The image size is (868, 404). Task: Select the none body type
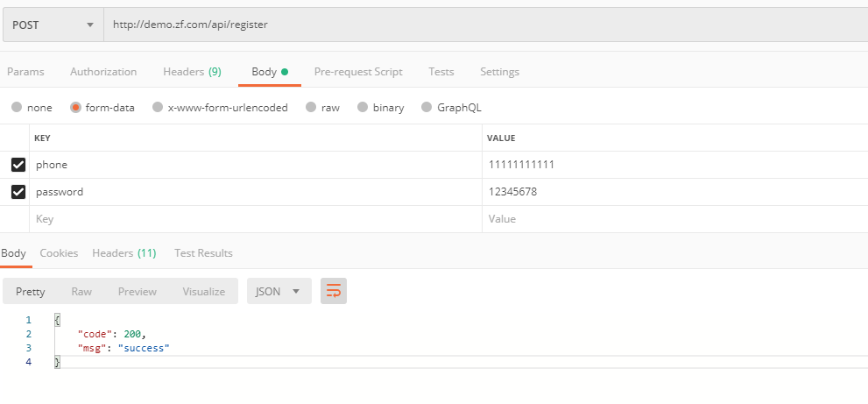pyautogui.click(x=32, y=108)
